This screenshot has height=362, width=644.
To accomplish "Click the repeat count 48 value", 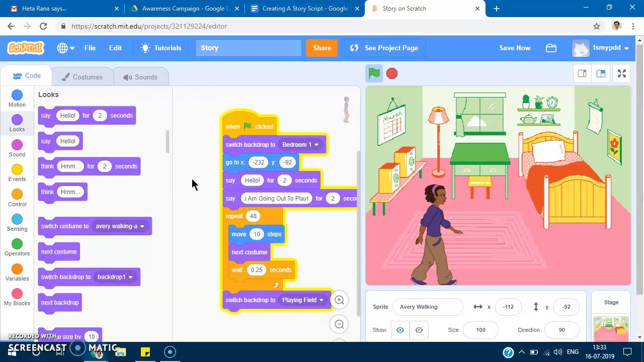I will [253, 216].
